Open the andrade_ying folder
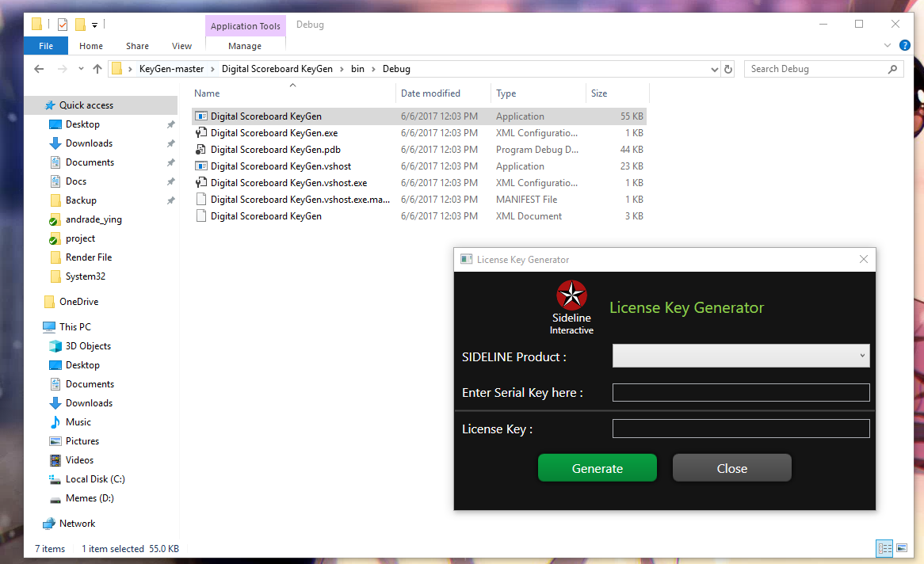 point(94,219)
